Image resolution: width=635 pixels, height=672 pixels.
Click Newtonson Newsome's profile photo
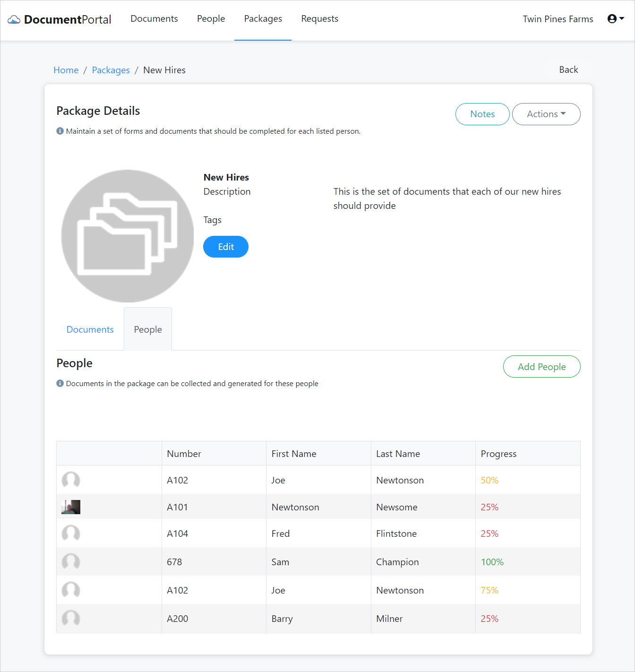(70, 507)
